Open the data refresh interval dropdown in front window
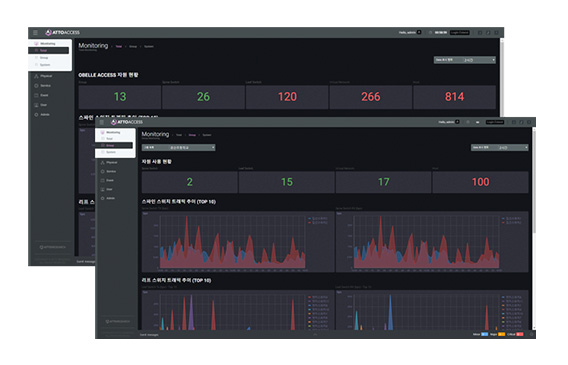The image size is (568, 365). click(500, 148)
